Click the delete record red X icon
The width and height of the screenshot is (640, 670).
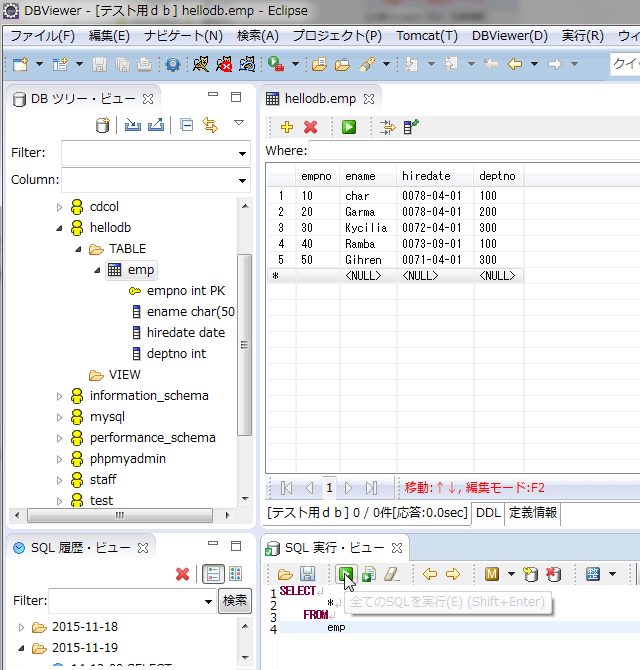point(311,127)
